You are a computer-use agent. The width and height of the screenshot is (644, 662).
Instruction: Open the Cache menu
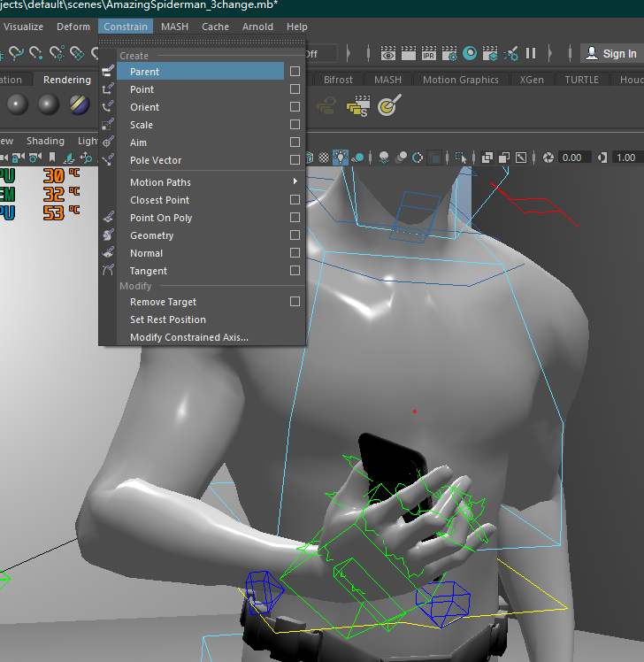click(215, 27)
